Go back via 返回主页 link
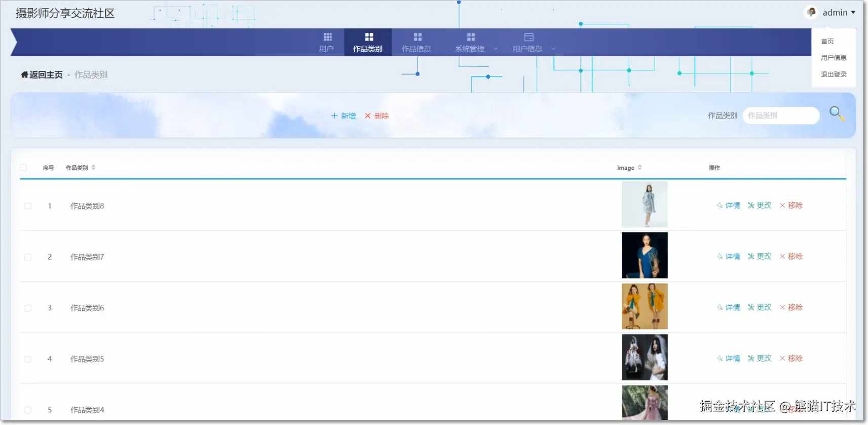868x425 pixels. pos(46,75)
